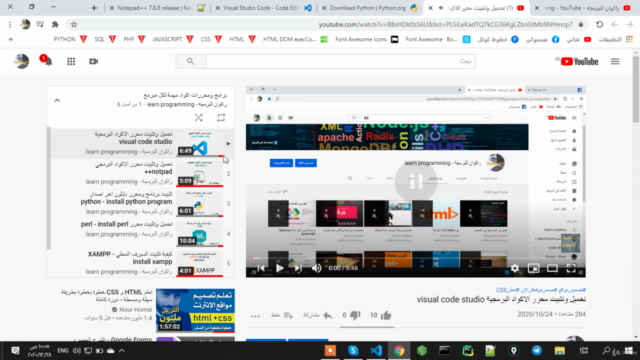
Task: Mute the video volume
Action: tap(317, 268)
